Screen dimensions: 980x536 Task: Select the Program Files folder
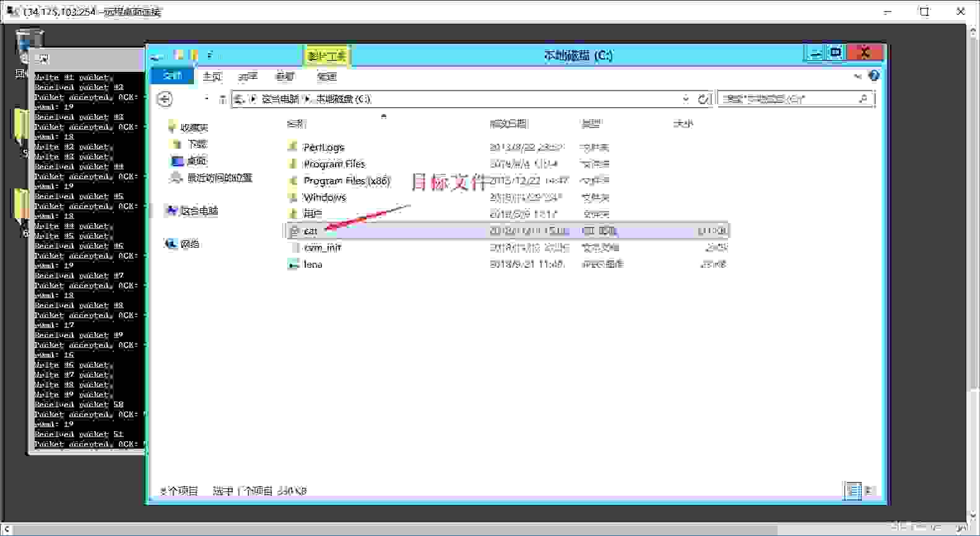(x=334, y=164)
